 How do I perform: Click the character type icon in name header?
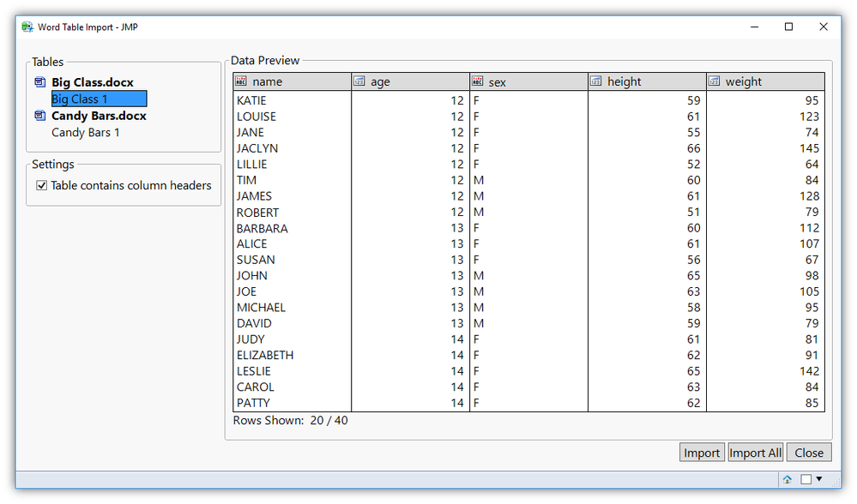tap(240, 81)
